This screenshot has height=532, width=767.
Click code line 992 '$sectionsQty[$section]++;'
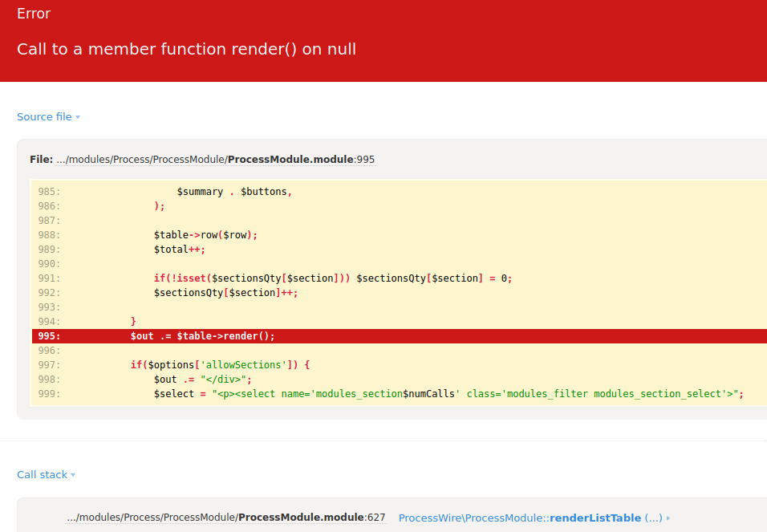pos(225,293)
